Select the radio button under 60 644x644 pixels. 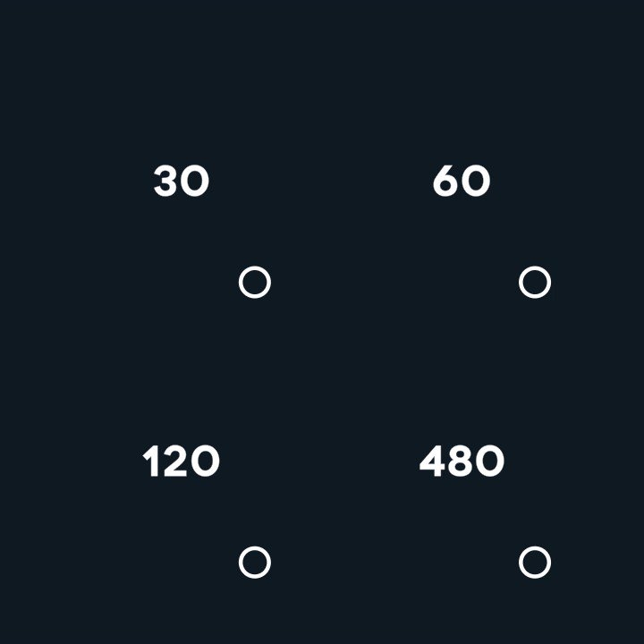(535, 283)
